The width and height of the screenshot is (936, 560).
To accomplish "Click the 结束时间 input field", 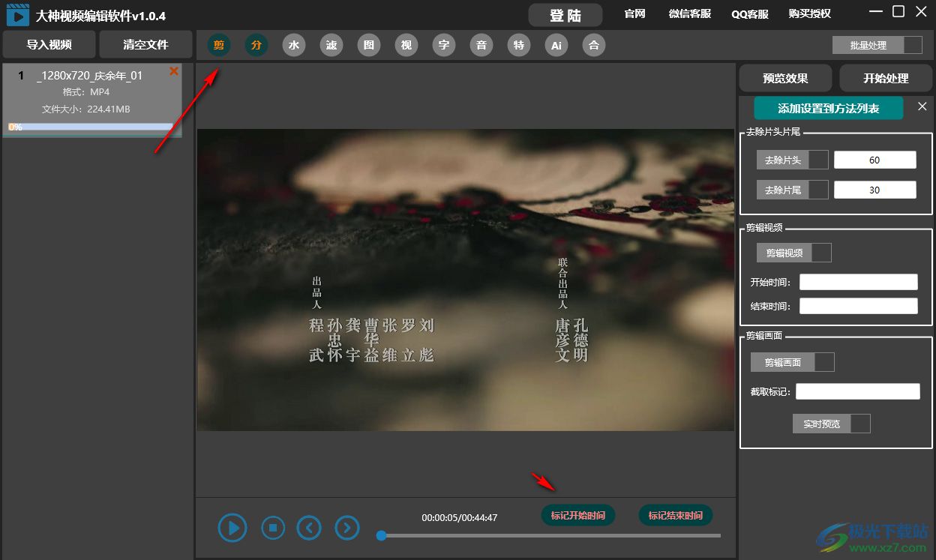I will [859, 306].
